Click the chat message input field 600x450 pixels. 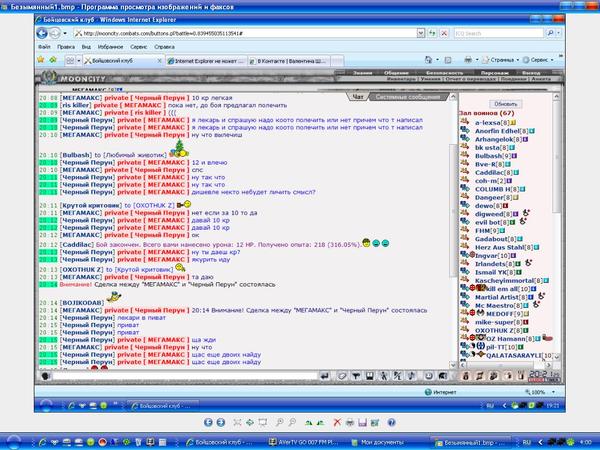[185, 376]
